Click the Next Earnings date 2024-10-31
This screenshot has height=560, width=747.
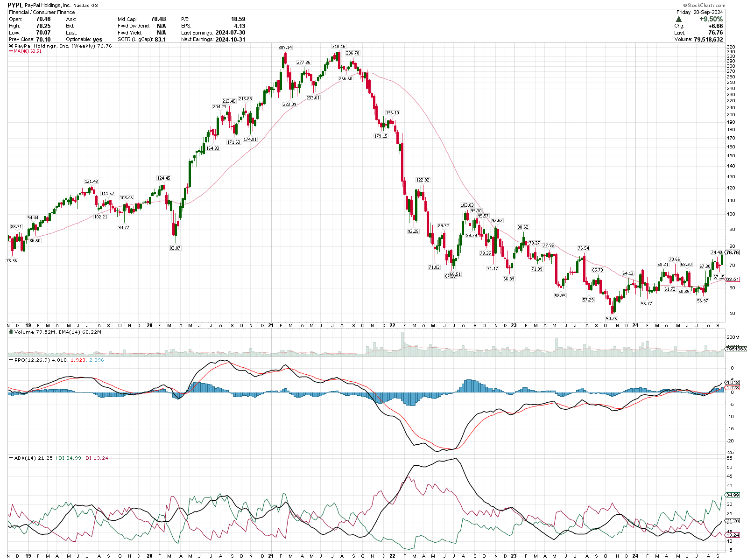pos(230,40)
